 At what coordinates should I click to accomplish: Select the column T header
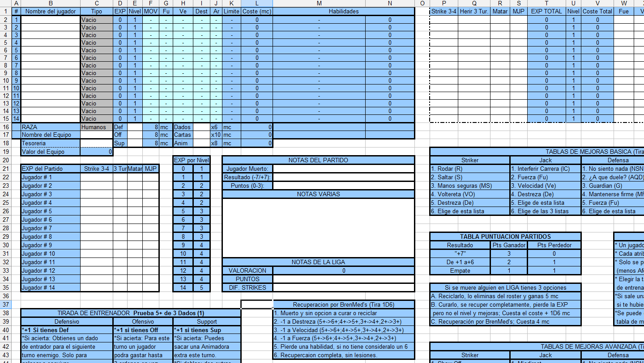click(546, 4)
